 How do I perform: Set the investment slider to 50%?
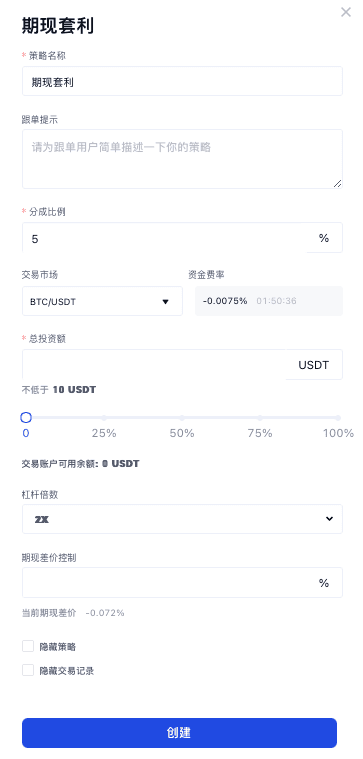(182, 417)
